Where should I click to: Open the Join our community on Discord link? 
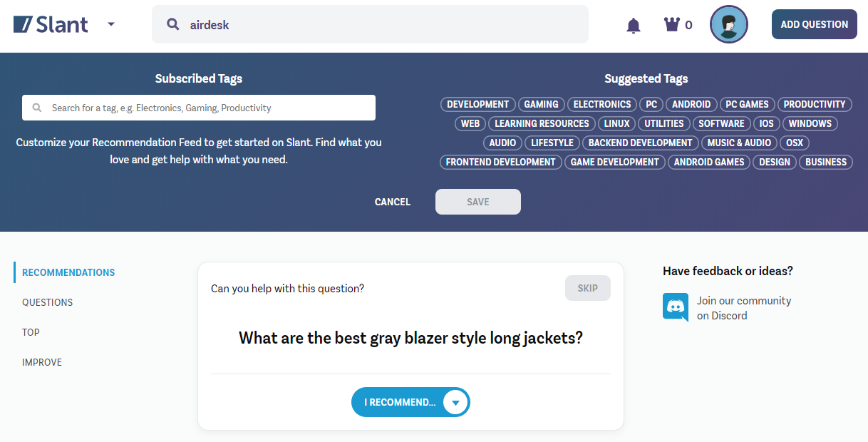pyautogui.click(x=744, y=308)
